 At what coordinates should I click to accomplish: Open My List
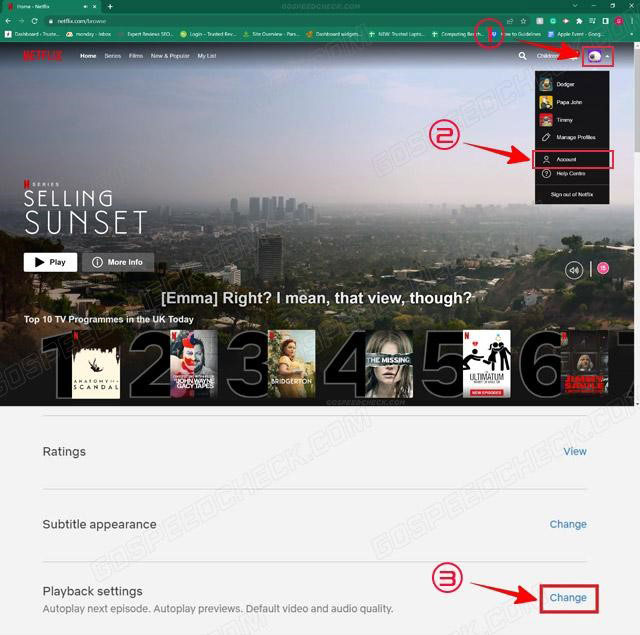[x=207, y=56]
